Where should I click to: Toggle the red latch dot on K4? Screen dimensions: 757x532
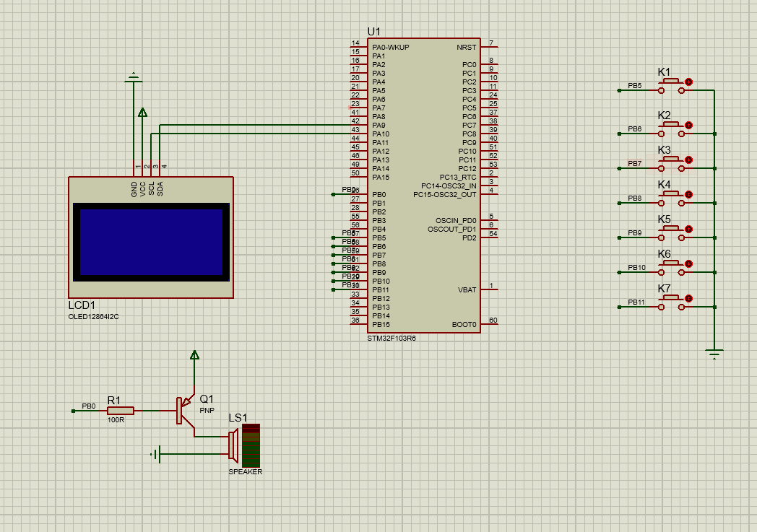point(689,194)
